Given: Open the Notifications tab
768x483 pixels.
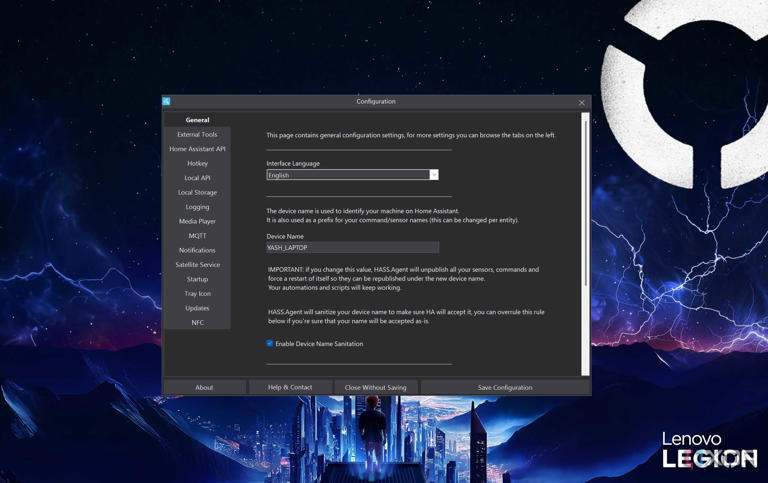Looking at the screenshot, I should click(x=197, y=250).
